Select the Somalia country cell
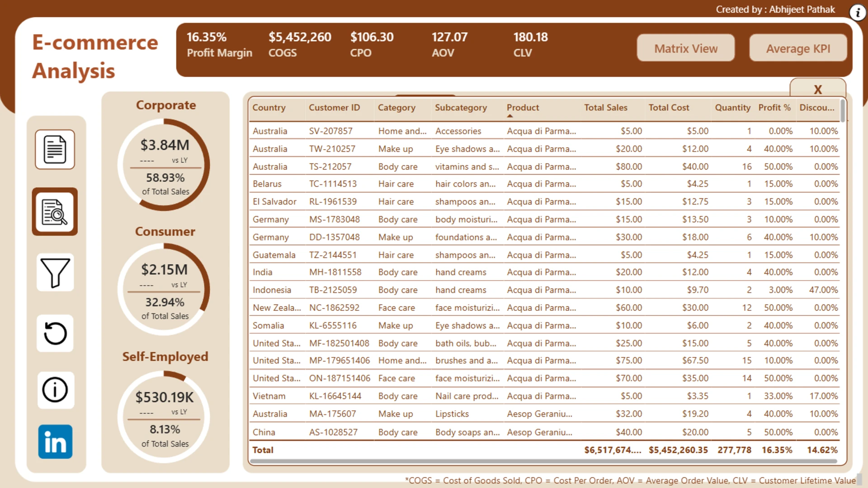 pyautogui.click(x=268, y=325)
